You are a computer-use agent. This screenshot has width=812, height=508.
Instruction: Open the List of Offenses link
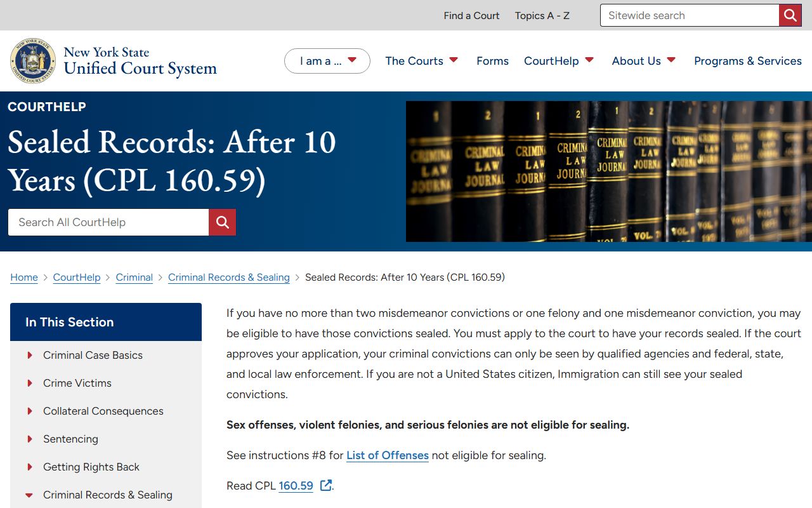point(388,455)
